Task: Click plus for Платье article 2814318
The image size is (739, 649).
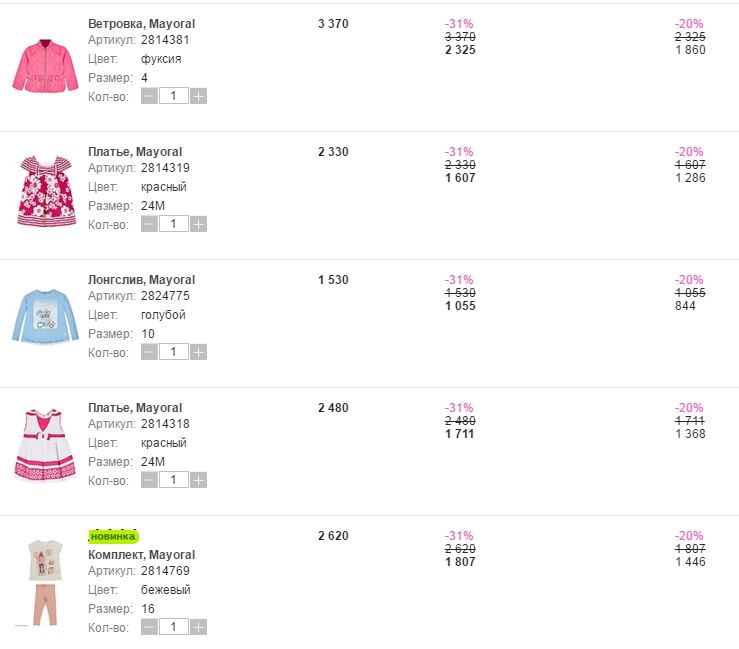Action: [x=199, y=480]
